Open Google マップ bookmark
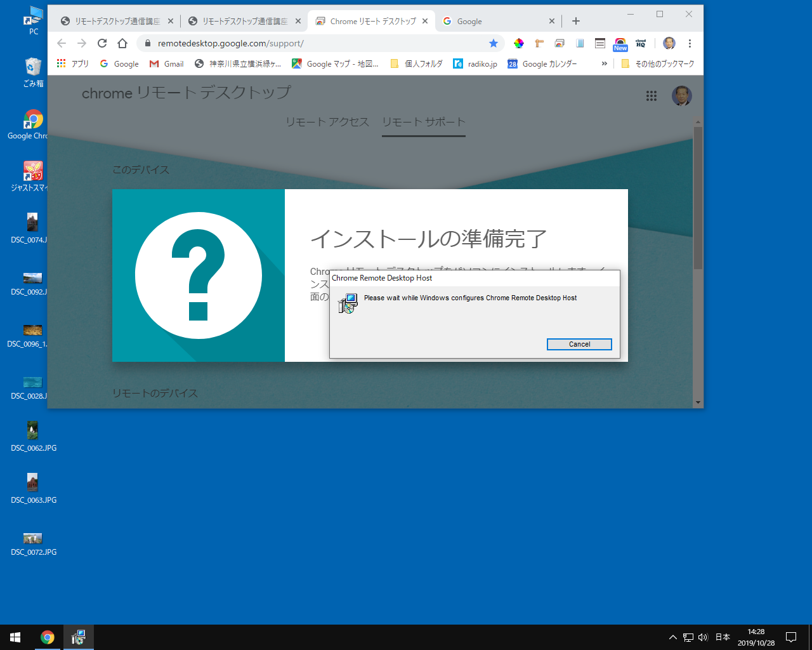Viewport: 812px width, 650px height. pos(335,63)
